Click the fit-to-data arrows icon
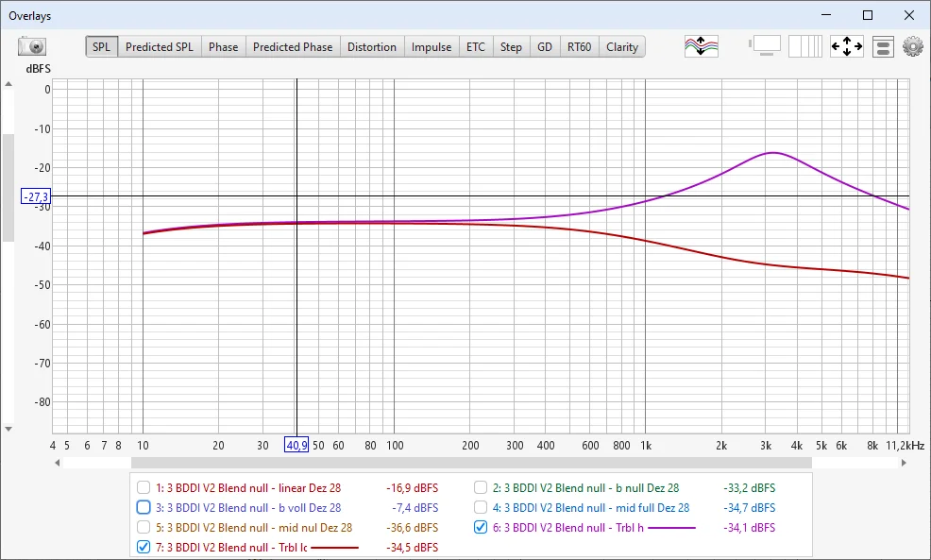Image resolution: width=931 pixels, height=560 pixels. click(x=847, y=46)
